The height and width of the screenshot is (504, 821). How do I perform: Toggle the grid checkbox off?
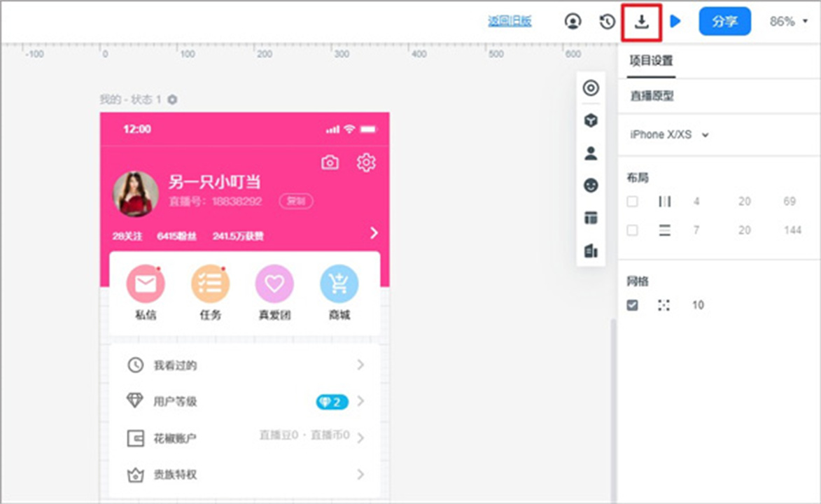633,305
